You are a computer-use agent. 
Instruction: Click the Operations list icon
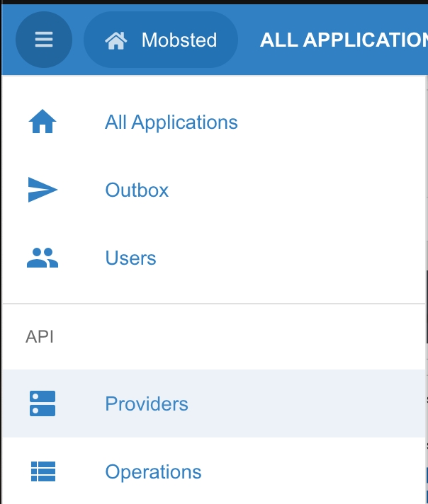42,471
